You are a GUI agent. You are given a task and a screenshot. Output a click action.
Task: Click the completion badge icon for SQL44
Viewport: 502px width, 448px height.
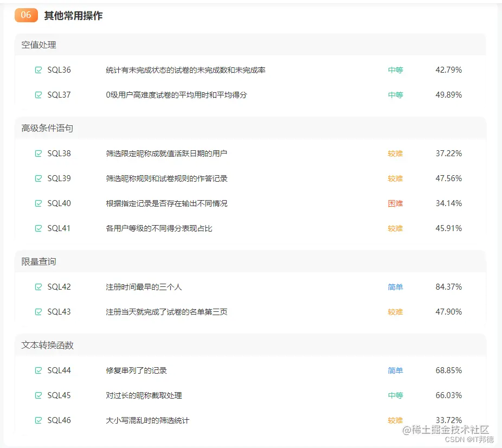pyautogui.click(x=38, y=370)
